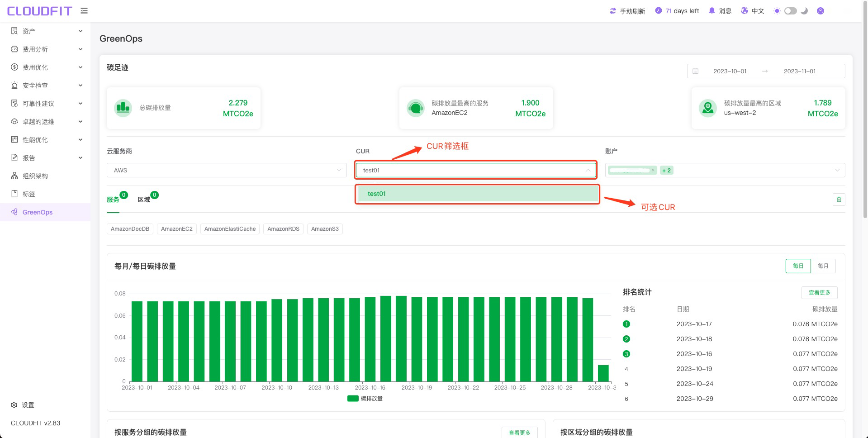Screen dimensions: 868x438
Task: Click the 标签 bookmark icon
Action: 14,194
